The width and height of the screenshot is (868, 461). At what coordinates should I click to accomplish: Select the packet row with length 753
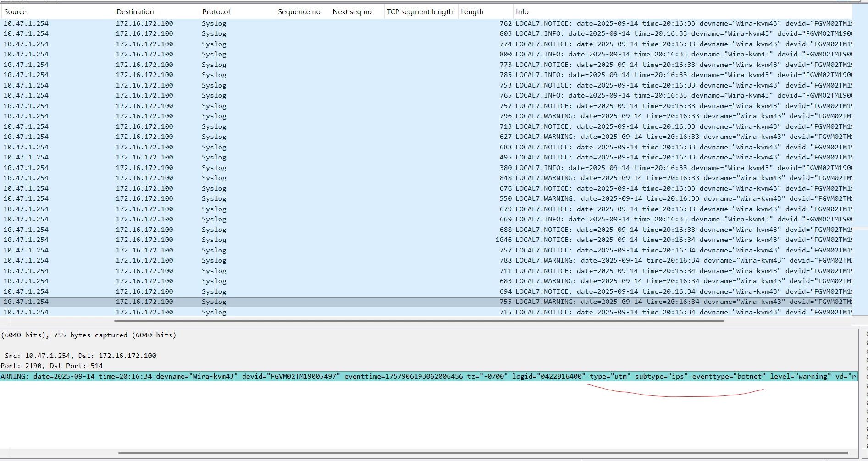pos(426,85)
